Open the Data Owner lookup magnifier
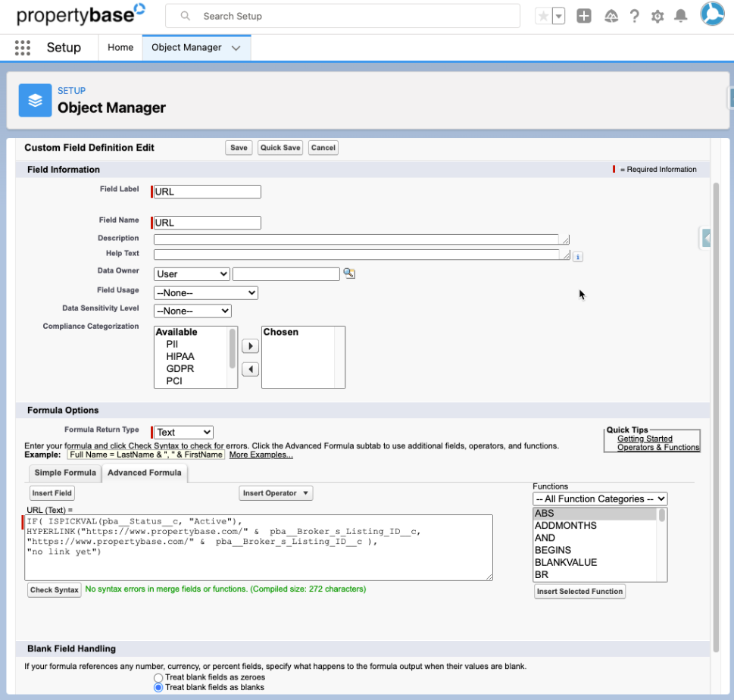The width and height of the screenshot is (734, 700). point(349,273)
